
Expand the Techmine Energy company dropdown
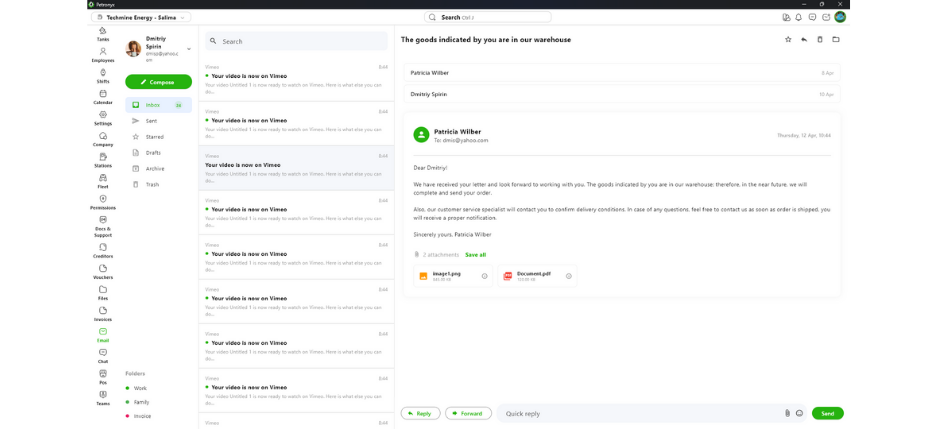tap(140, 17)
